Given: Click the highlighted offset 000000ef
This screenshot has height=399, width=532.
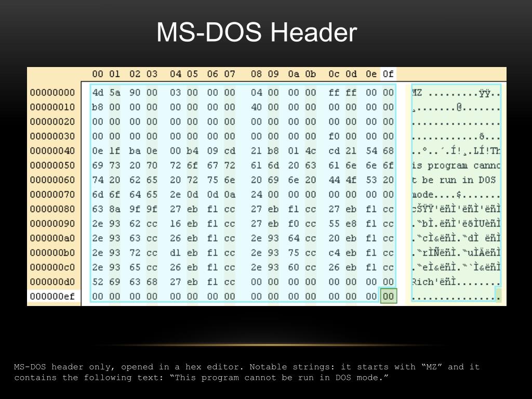Looking at the screenshot, I should tap(54, 297).
